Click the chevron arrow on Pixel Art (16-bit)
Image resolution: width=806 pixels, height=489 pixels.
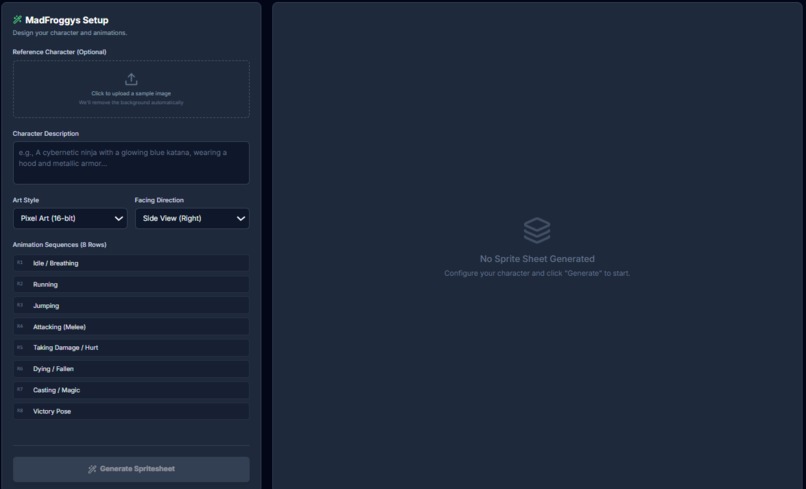(x=119, y=219)
